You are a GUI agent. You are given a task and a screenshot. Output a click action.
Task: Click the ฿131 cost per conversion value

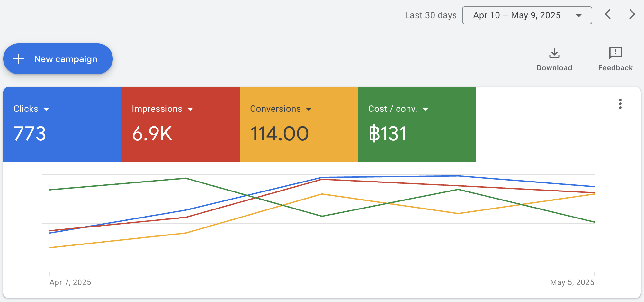(388, 134)
